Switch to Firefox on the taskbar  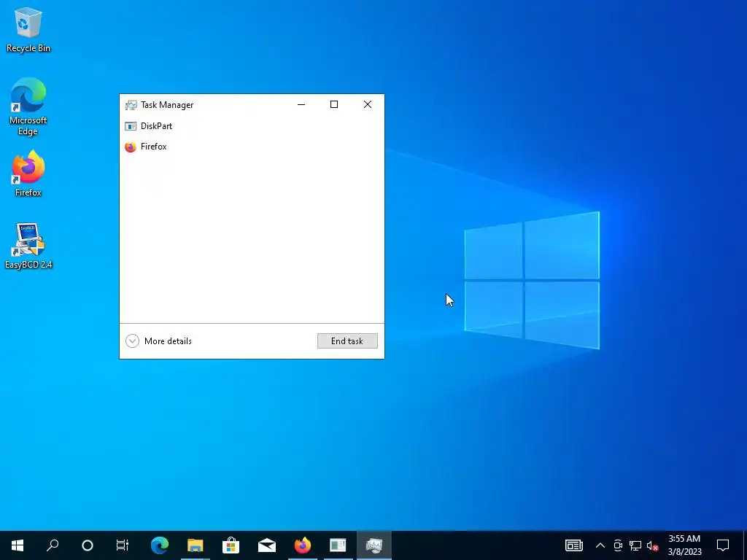303,545
